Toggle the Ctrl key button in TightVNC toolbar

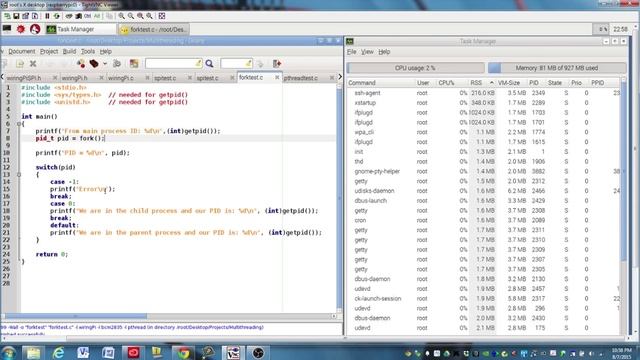(87, 16)
